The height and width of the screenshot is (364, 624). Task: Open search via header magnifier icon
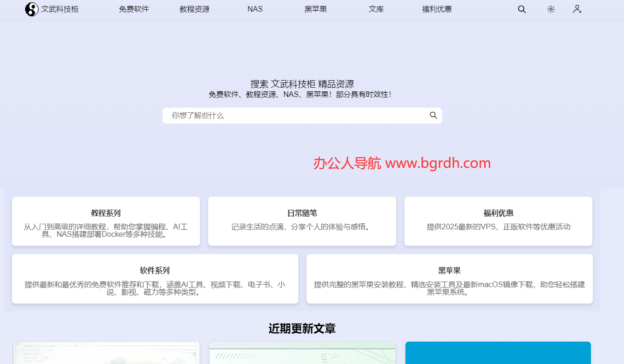click(x=522, y=9)
